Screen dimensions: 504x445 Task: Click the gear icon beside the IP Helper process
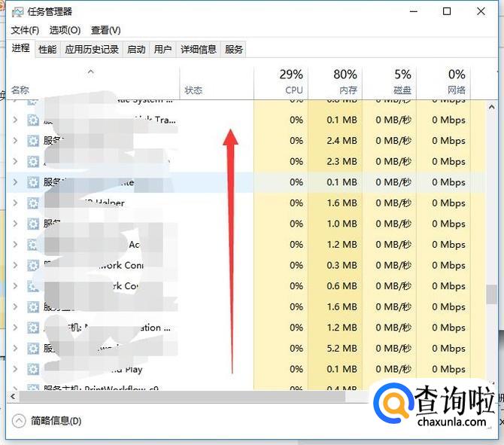(x=33, y=203)
